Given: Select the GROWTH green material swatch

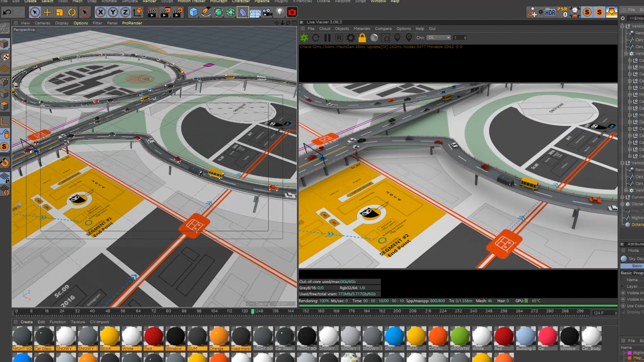Looking at the screenshot, I should (x=460, y=338).
